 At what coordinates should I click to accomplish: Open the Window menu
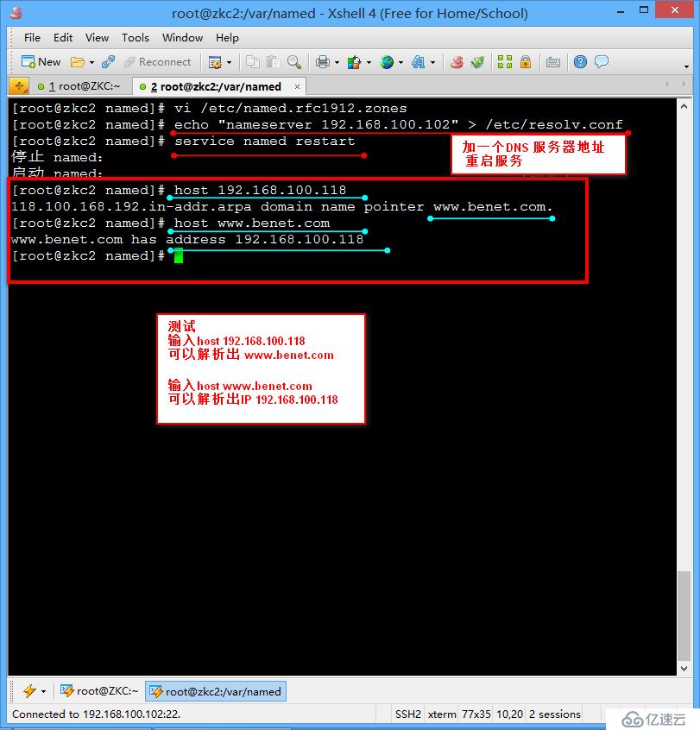click(x=182, y=38)
